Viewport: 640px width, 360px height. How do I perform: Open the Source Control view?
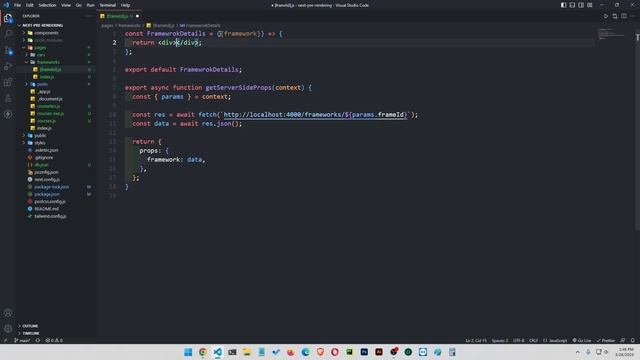[8, 50]
